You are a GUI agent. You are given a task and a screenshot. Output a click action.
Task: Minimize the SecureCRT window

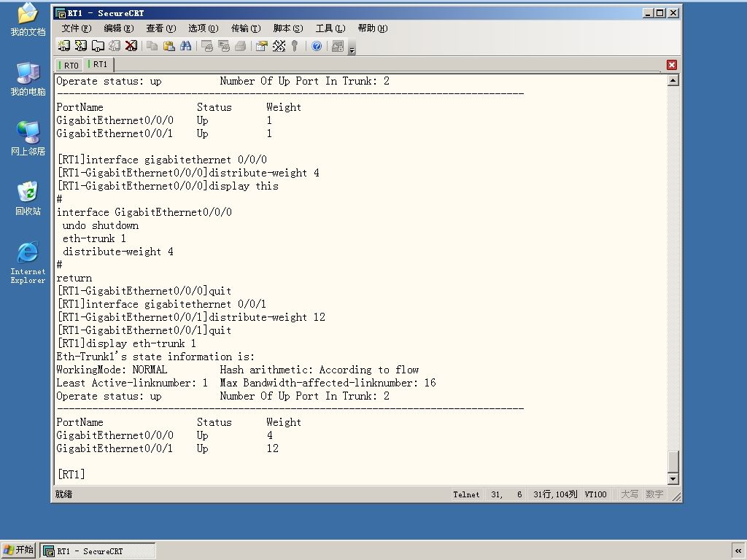point(648,13)
